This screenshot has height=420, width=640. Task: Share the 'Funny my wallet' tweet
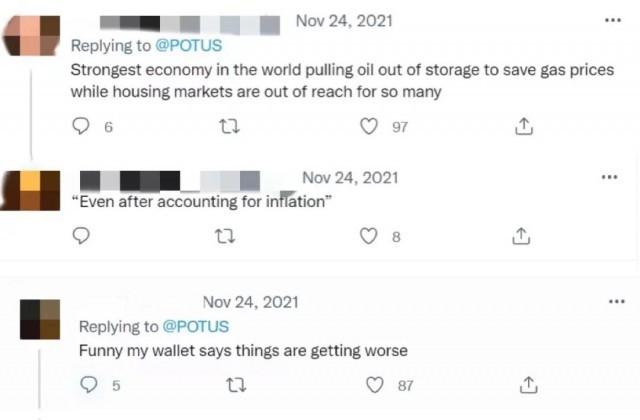point(528,385)
